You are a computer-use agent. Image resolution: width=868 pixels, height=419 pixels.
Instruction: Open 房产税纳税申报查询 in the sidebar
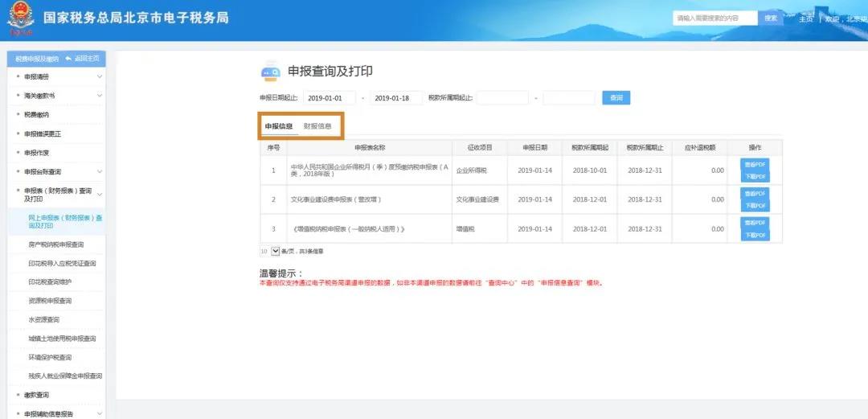(56, 244)
